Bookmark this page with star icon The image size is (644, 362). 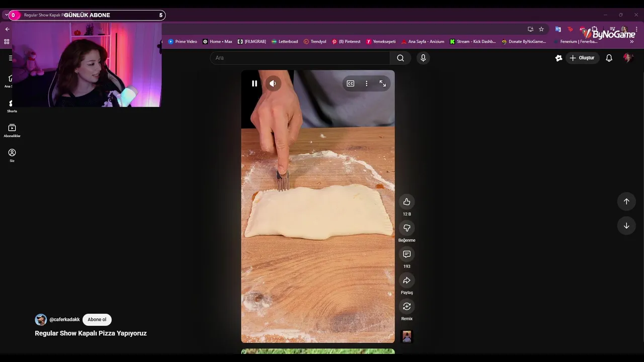click(x=541, y=29)
